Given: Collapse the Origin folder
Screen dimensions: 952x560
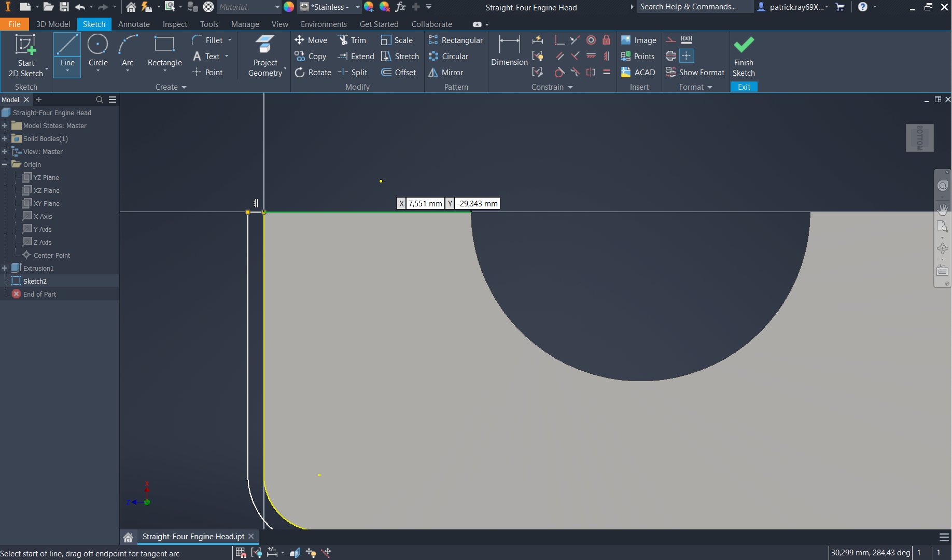Looking at the screenshot, I should [5, 164].
